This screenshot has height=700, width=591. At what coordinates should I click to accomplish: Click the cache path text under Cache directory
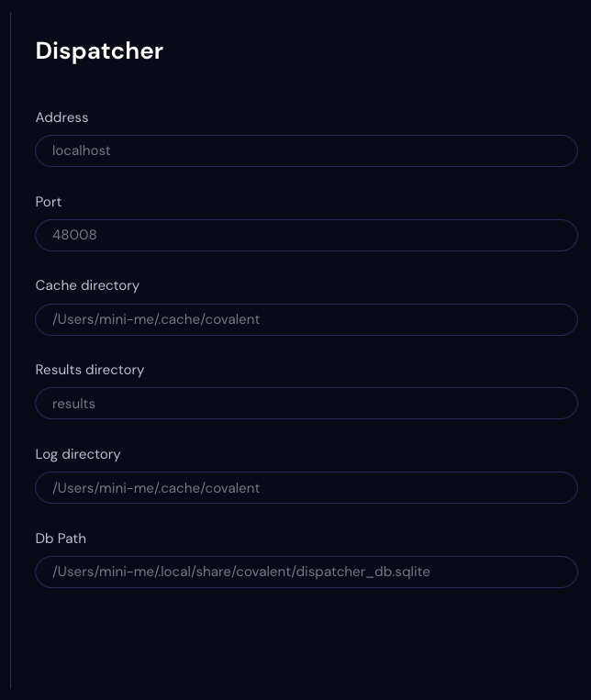pyautogui.click(x=156, y=319)
